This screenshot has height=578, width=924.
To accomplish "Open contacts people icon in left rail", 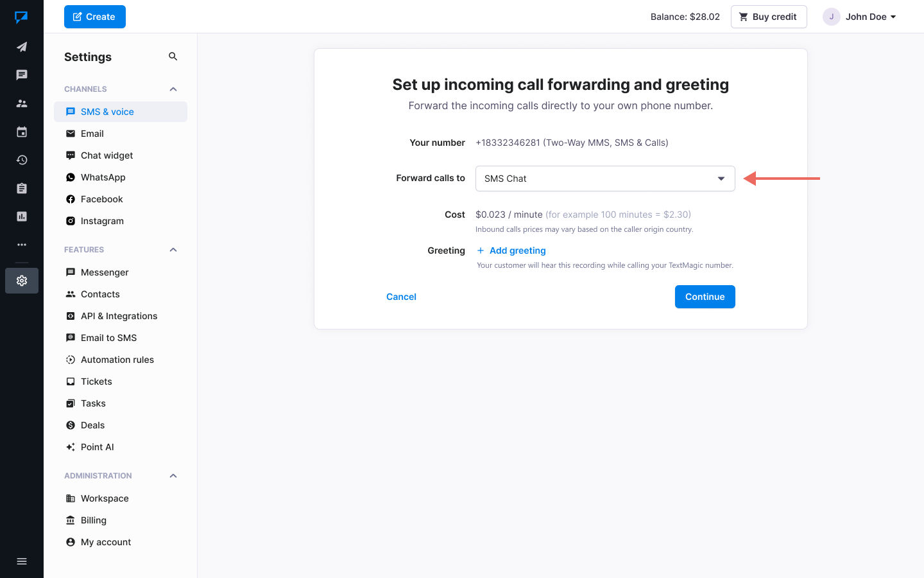I will pyautogui.click(x=22, y=103).
